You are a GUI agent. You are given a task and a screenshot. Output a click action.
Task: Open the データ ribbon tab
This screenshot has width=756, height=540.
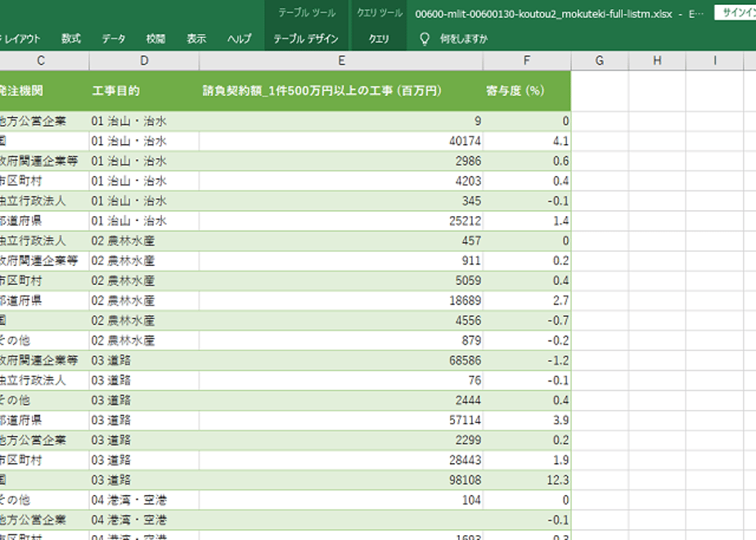click(114, 38)
